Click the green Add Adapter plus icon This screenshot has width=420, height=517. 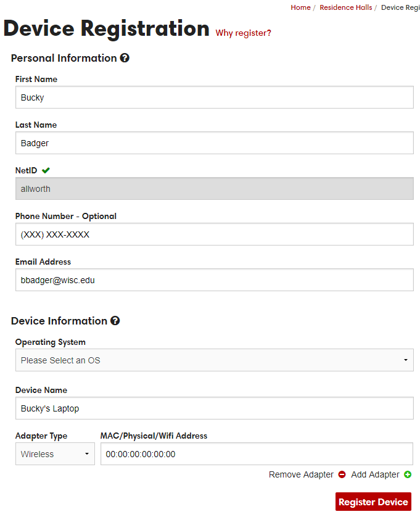[408, 474]
